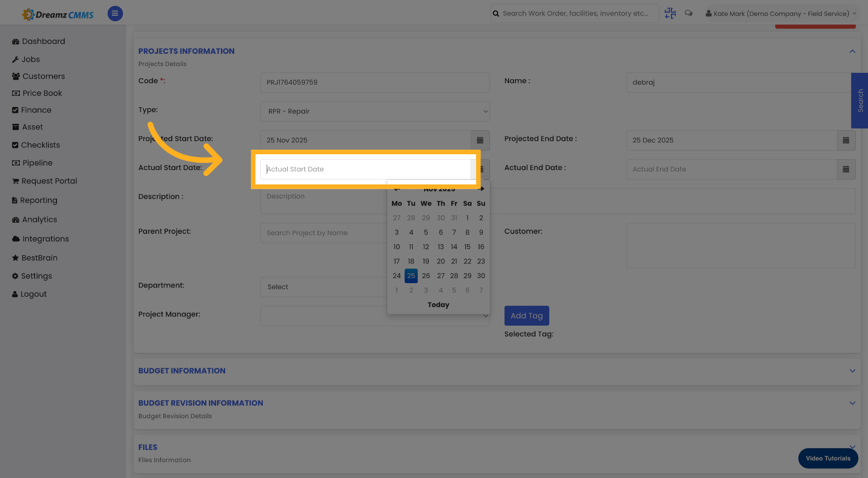Viewport: 868px width, 478px height.
Task: Click the Parent Project search field
Action: [324, 233]
